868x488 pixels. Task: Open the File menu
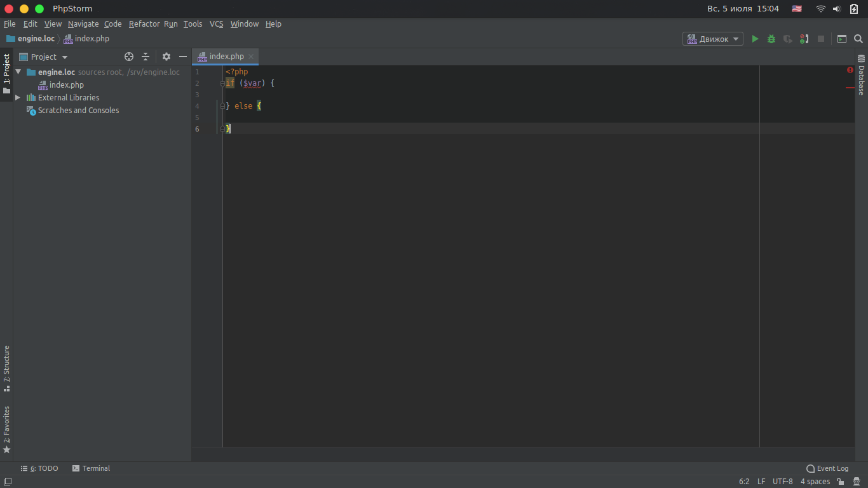[x=10, y=24]
